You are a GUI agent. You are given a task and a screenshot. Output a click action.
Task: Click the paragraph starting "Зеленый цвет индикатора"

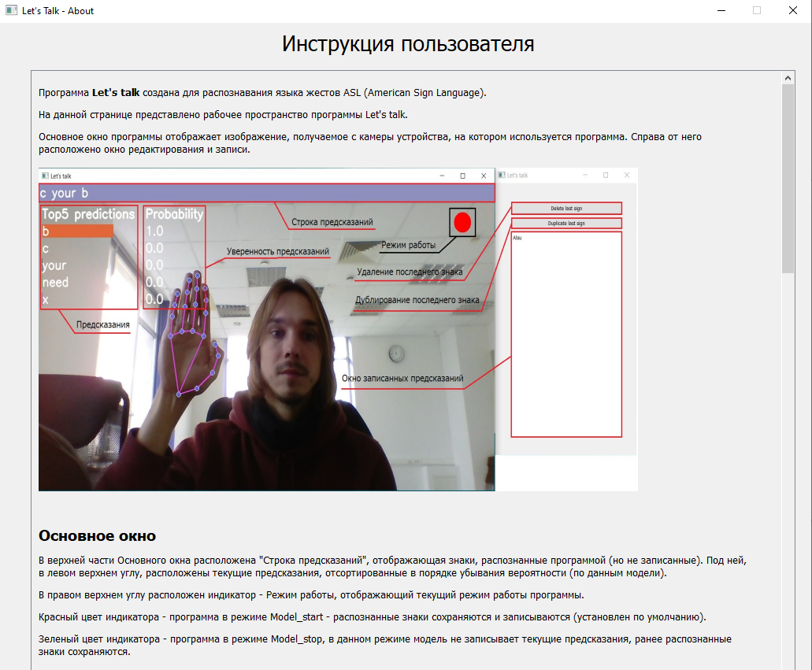(x=385, y=645)
